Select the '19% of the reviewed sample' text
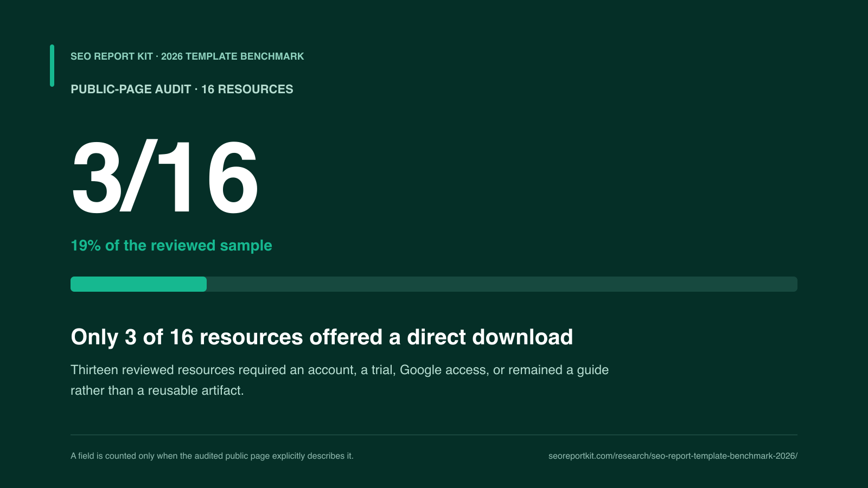This screenshot has height=488, width=868. point(171,246)
